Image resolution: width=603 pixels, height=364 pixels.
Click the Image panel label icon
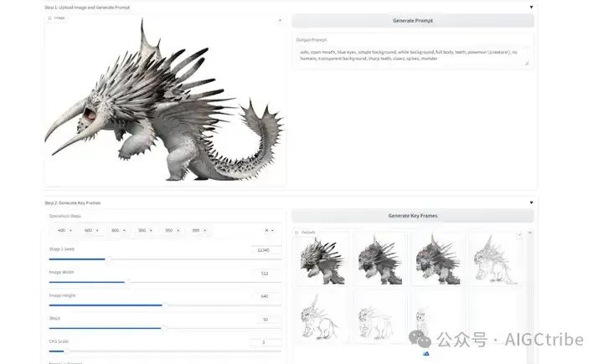point(49,18)
